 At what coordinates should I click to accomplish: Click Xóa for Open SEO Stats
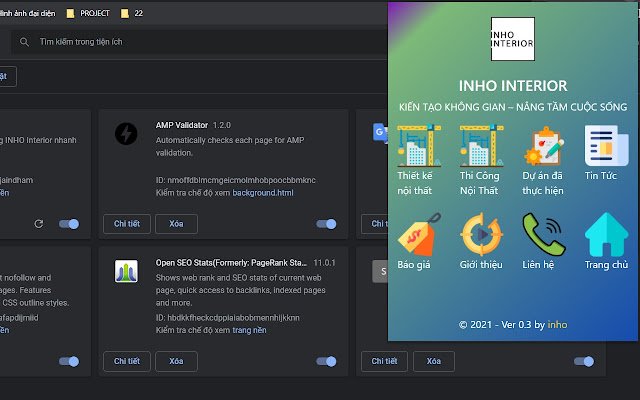(x=176, y=361)
